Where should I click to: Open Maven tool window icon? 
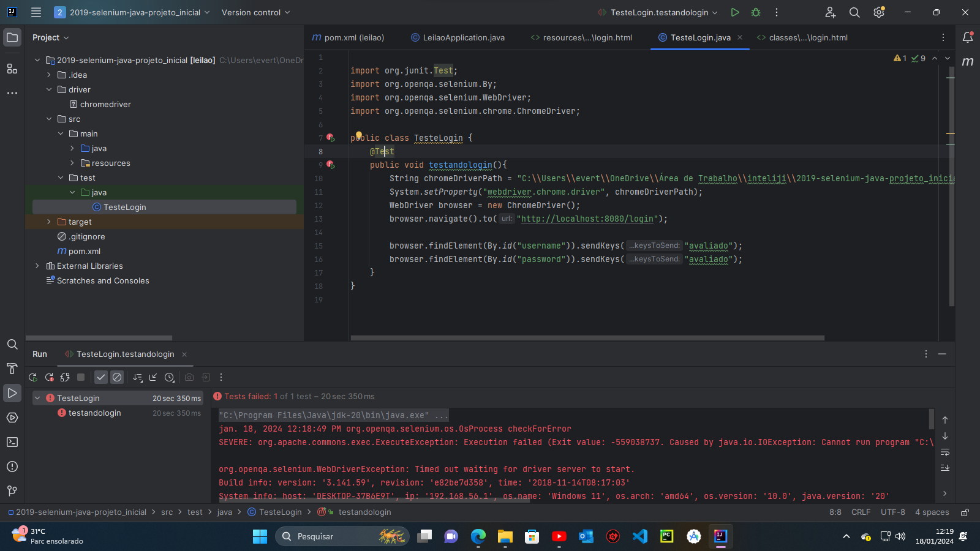point(968,61)
